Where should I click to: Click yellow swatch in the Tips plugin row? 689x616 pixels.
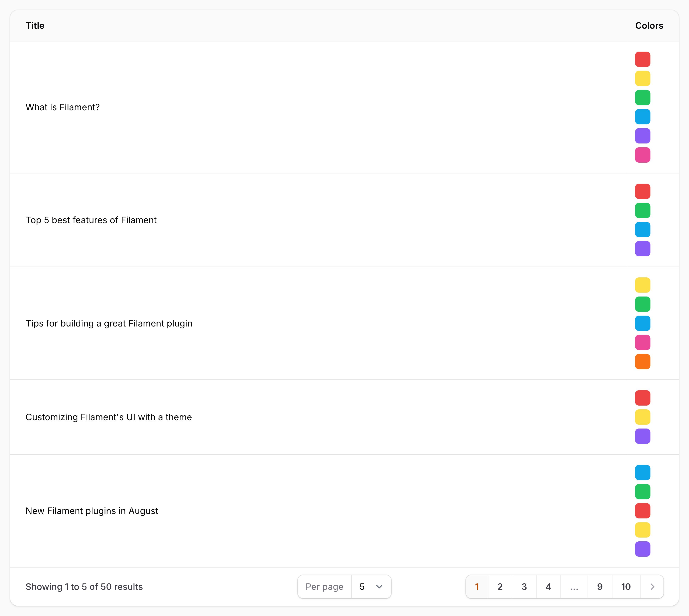643,285
